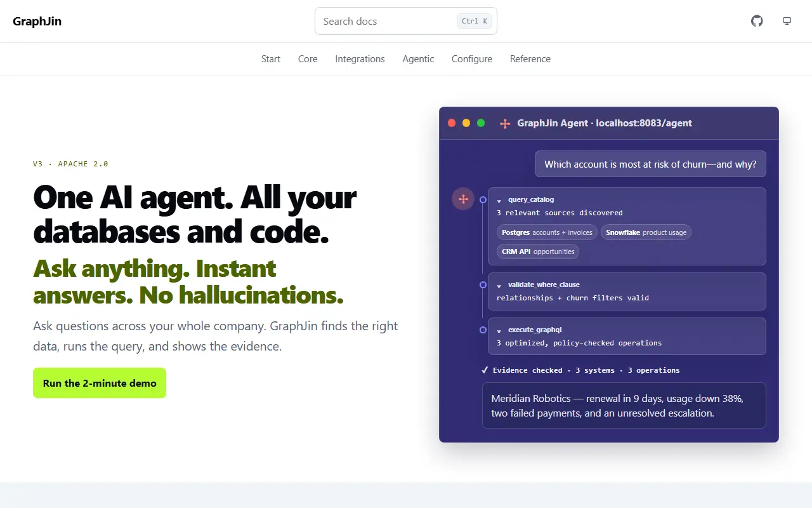Click the agent avatar icon beside query_catalog

(x=463, y=199)
